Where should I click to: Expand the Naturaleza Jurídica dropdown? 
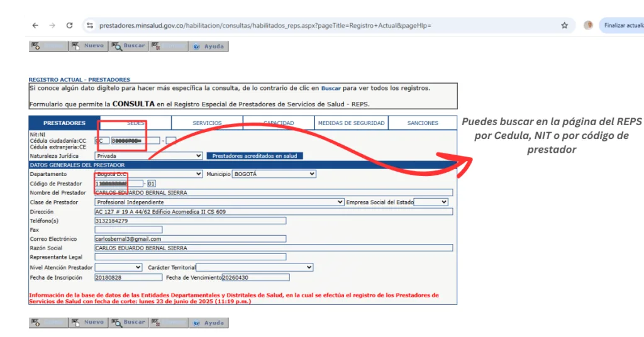[x=148, y=156]
